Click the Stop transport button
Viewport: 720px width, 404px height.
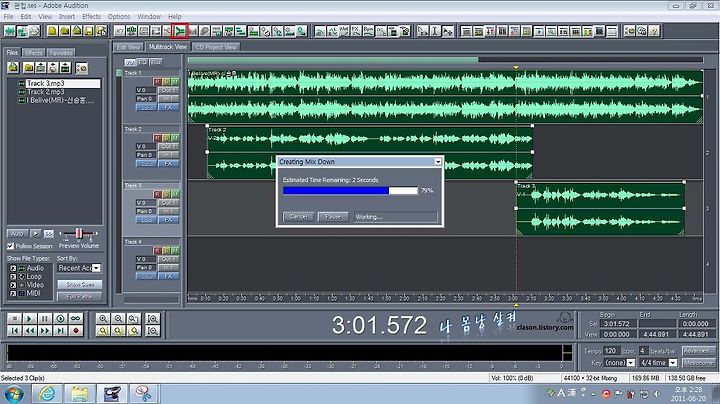pyautogui.click(x=14, y=319)
